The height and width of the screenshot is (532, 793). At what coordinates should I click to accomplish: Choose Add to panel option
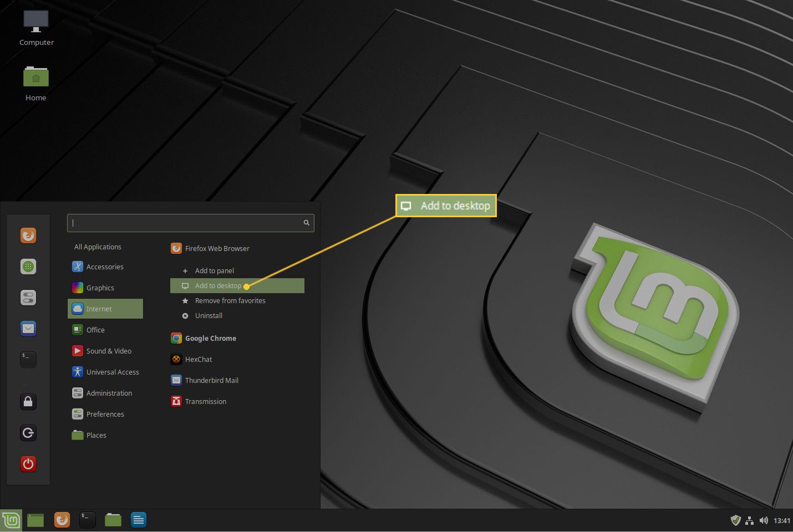pyautogui.click(x=237, y=270)
